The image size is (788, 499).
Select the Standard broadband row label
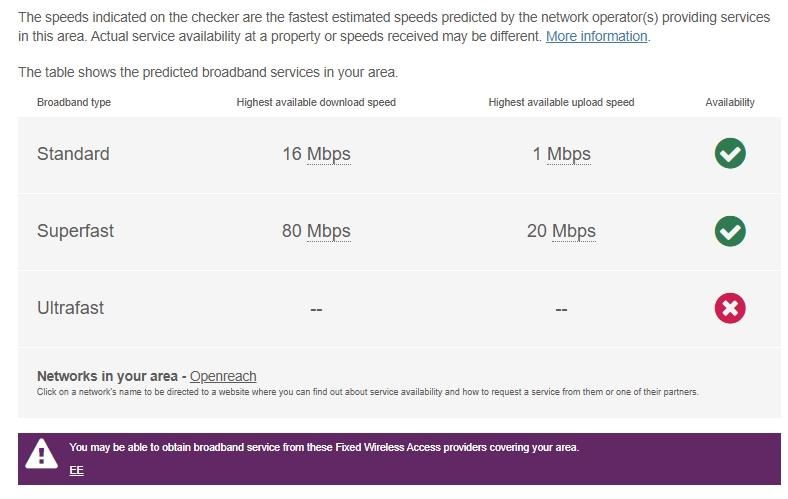click(x=73, y=154)
